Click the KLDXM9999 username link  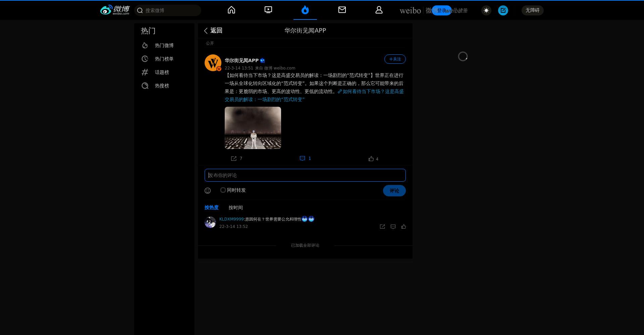231,219
